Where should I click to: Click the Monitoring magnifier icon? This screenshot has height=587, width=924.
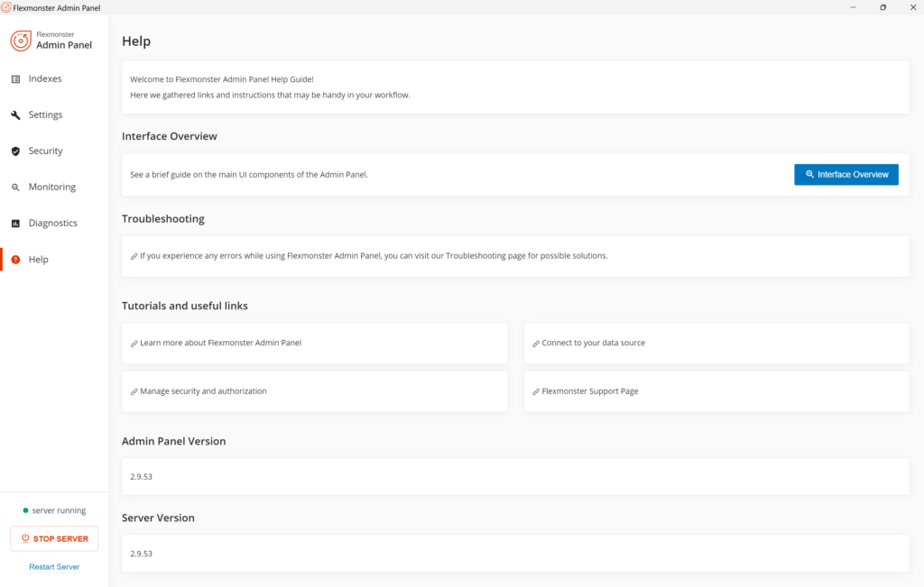pos(15,187)
